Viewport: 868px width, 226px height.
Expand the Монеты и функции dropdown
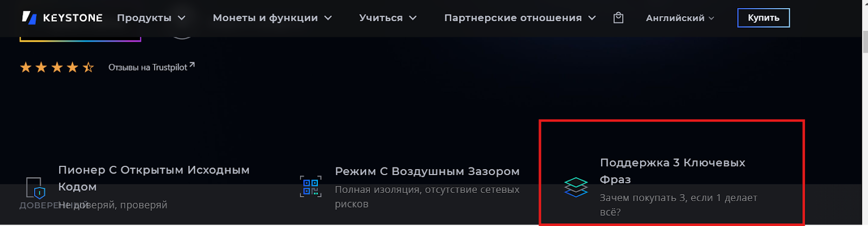(272, 18)
